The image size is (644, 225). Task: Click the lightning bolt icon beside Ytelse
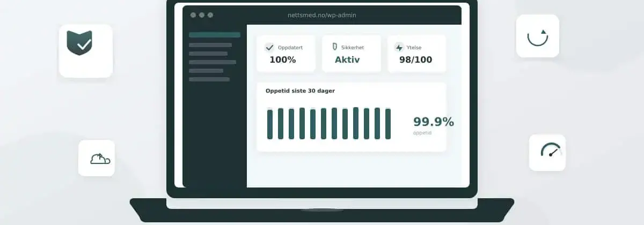point(399,47)
